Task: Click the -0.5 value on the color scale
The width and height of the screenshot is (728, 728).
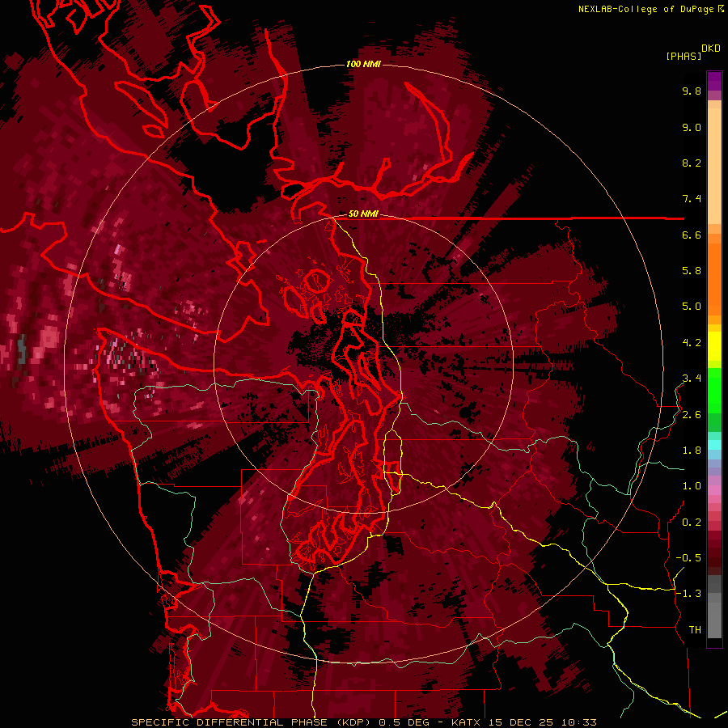Action: (x=688, y=558)
